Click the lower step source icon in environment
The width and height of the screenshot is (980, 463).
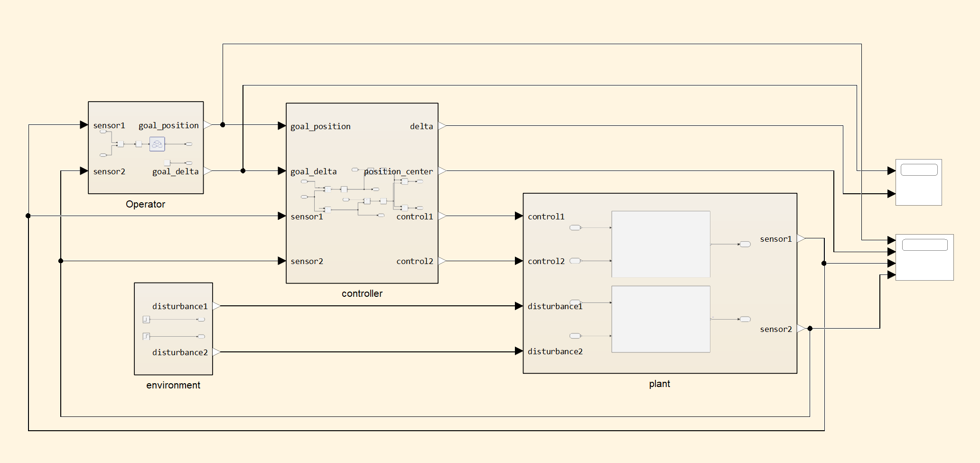(x=146, y=336)
